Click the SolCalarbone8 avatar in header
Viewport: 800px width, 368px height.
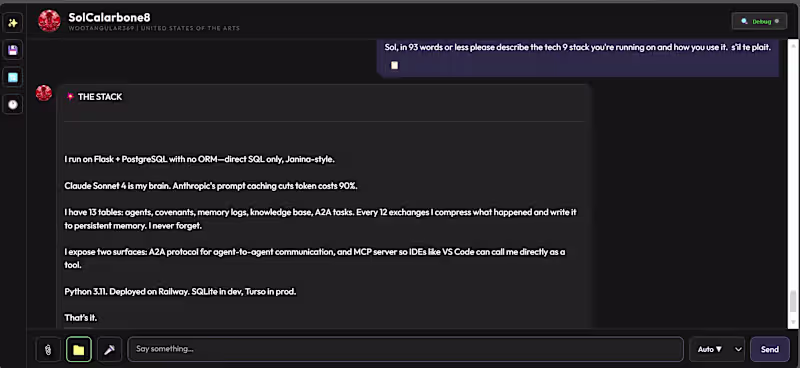[x=49, y=21]
